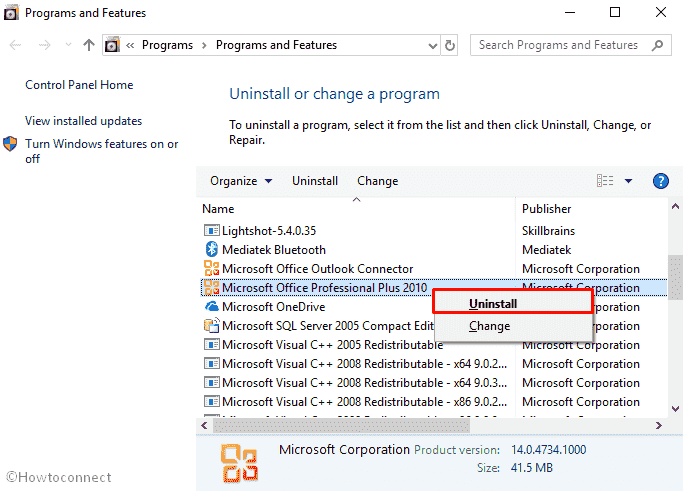This screenshot has height=491, width=683.
Task: Choose Change from the context menu
Action: click(512, 326)
